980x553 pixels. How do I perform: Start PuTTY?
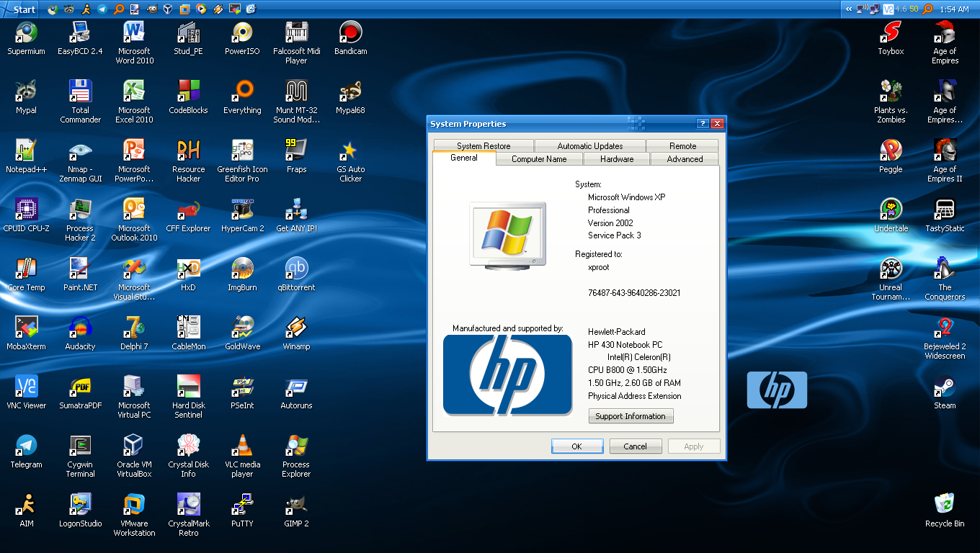[242, 503]
